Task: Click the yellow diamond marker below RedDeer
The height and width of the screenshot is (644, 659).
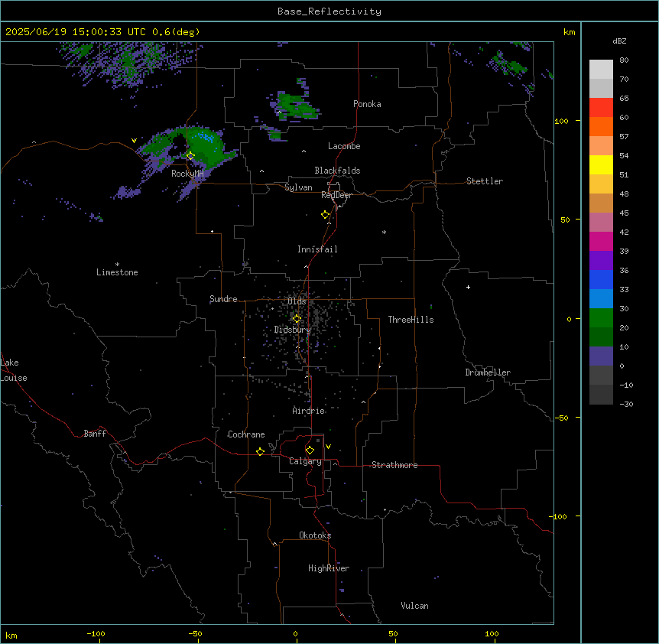Action: (325, 215)
